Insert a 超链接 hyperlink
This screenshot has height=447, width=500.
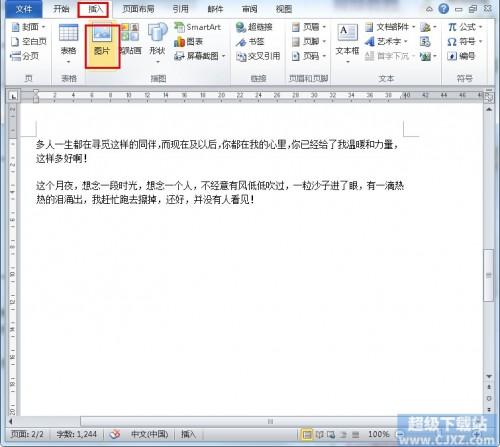pyautogui.click(x=254, y=27)
